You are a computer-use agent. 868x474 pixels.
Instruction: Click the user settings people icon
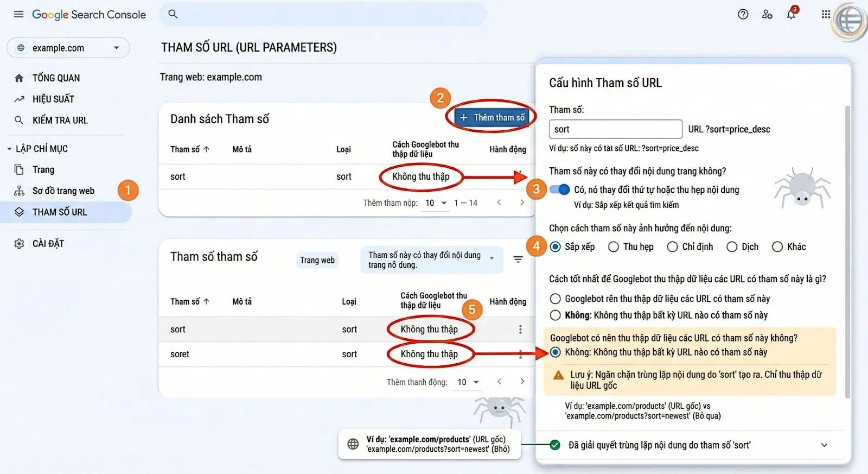(x=767, y=15)
